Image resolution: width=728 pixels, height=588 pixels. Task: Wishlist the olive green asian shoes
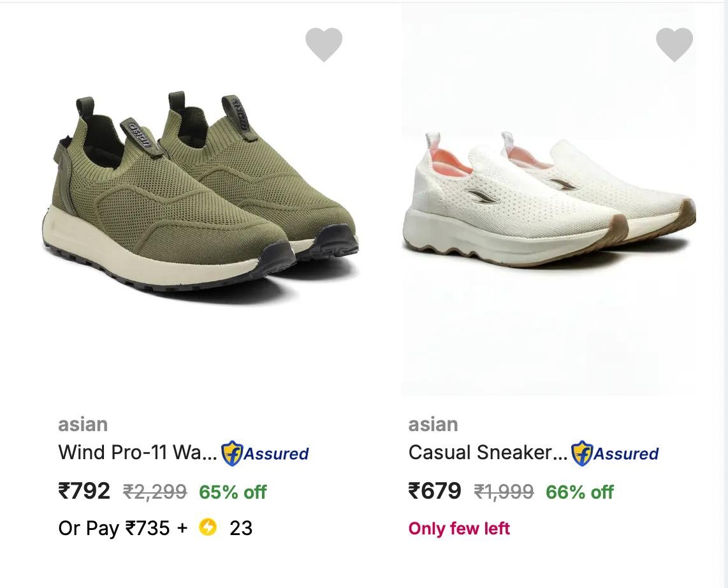tap(324, 45)
